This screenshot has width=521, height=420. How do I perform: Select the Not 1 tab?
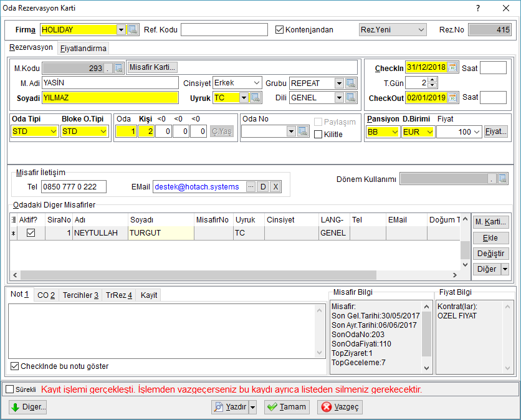[x=19, y=294]
